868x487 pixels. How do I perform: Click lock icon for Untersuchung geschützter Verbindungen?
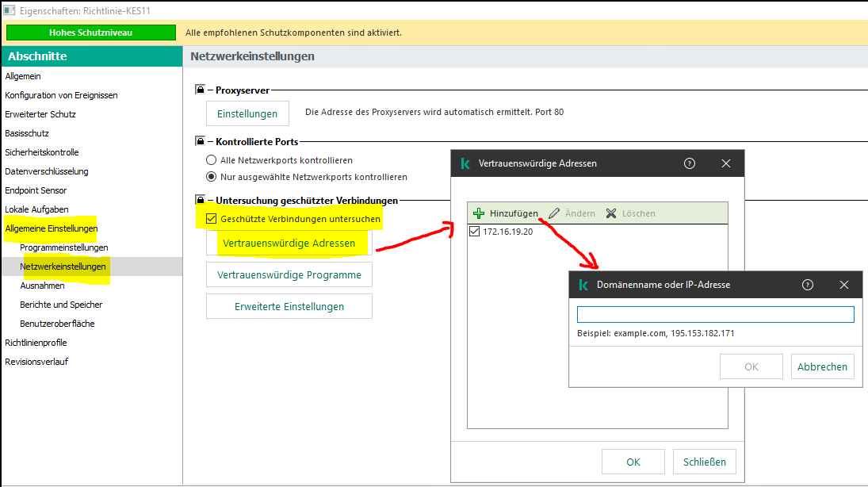200,201
